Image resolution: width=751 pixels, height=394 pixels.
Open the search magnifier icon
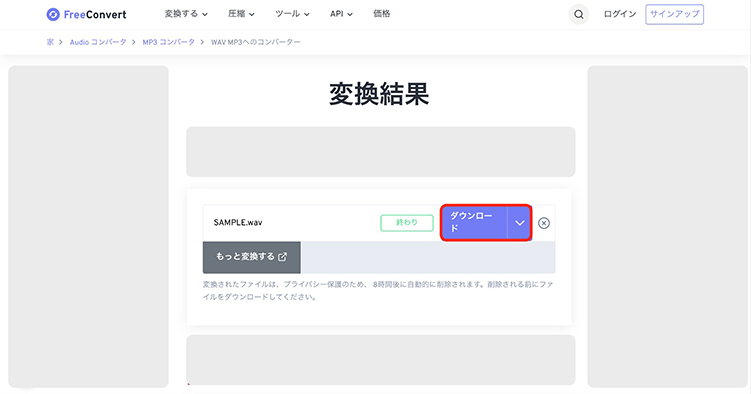click(x=579, y=14)
